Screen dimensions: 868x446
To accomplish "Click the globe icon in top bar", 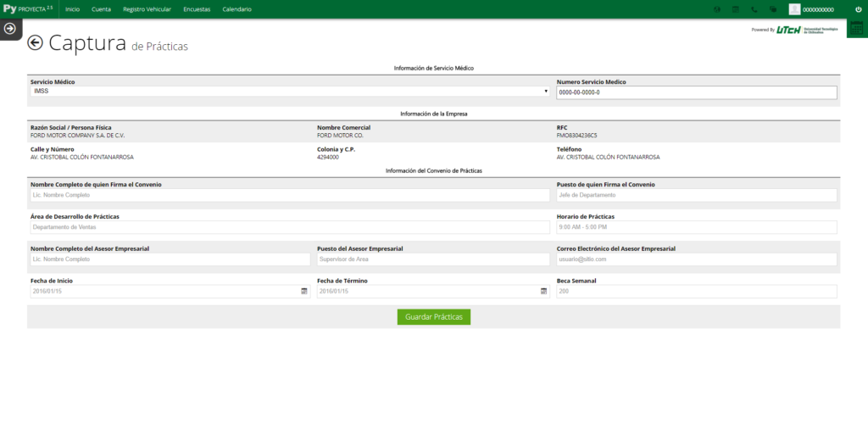I will [717, 9].
